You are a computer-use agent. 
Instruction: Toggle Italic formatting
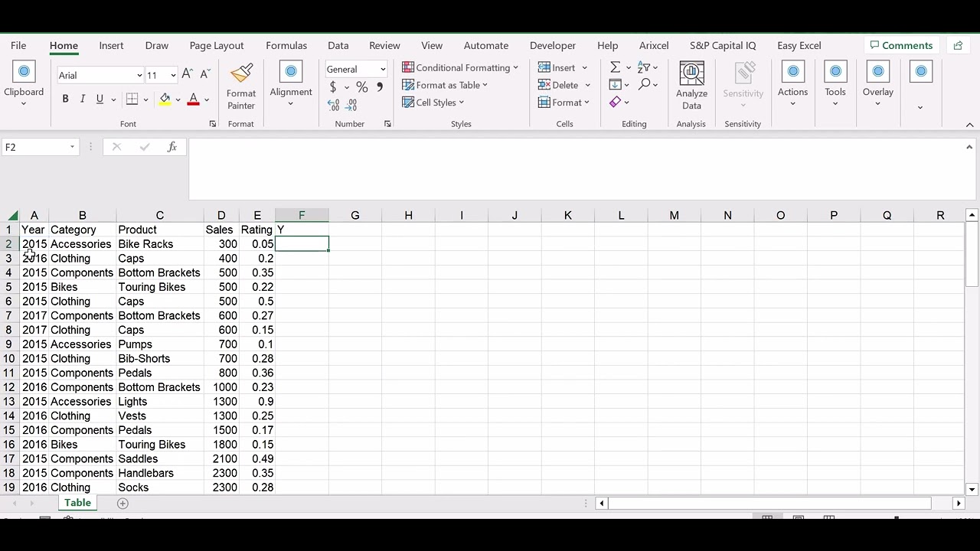[82, 99]
